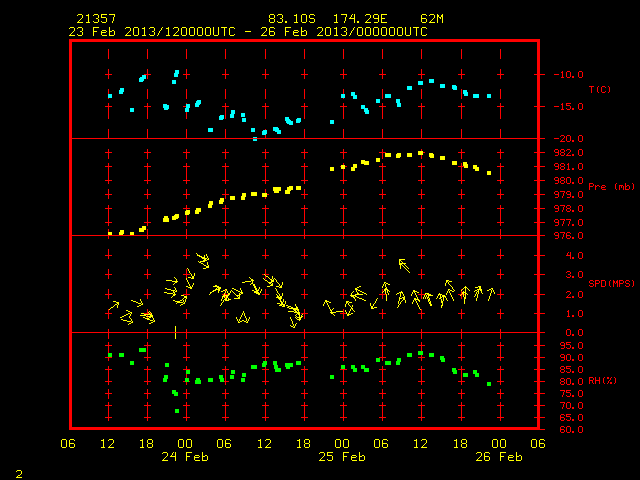
Task: Click the 83.10S latitude text
Action: point(291,19)
